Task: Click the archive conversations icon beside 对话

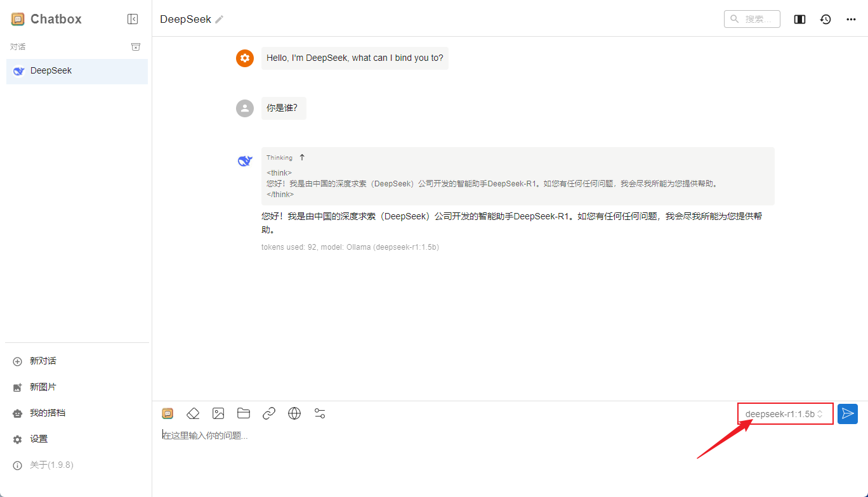Action: click(x=135, y=47)
